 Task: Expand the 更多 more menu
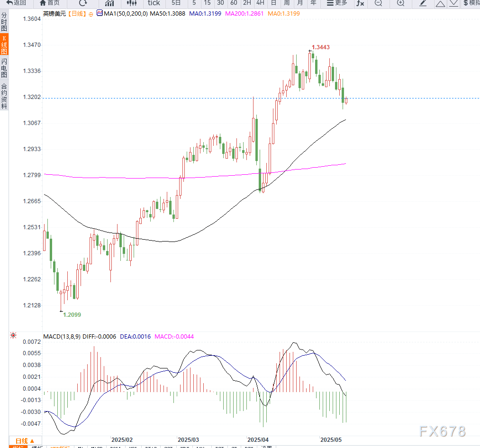337,3
